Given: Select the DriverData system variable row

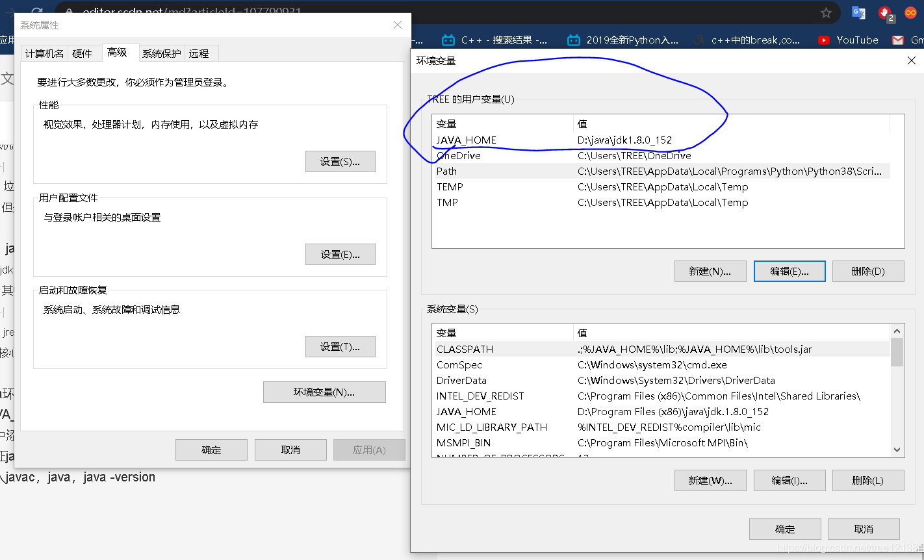Looking at the screenshot, I should [661, 381].
